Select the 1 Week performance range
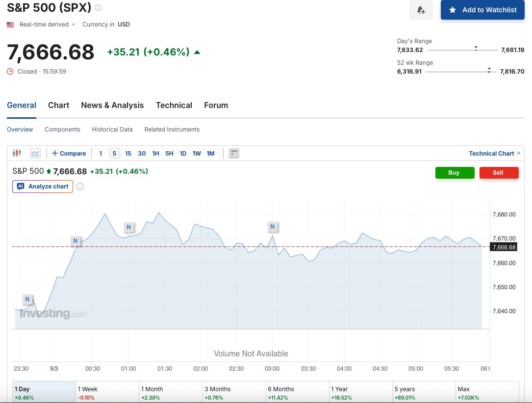Viewport: 532px width, 403px height. (x=107, y=393)
